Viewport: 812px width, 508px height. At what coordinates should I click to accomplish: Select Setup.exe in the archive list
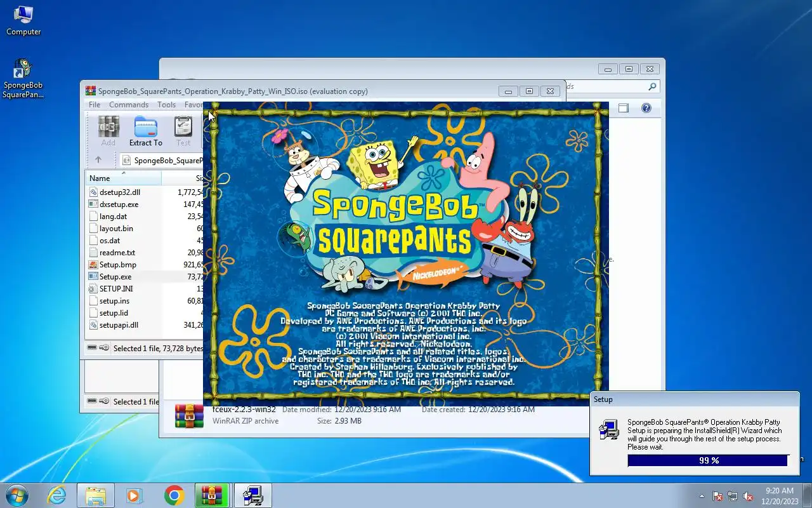point(115,277)
